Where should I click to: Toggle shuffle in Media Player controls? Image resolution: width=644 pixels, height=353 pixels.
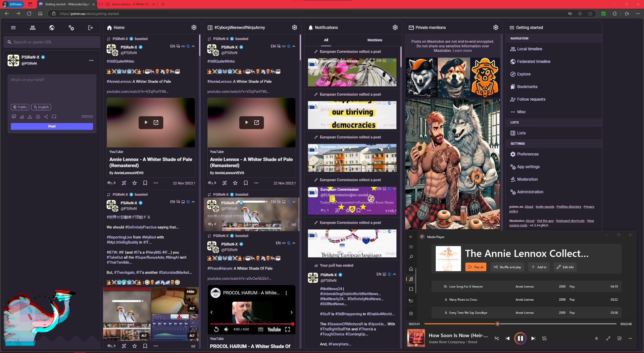coord(496,338)
